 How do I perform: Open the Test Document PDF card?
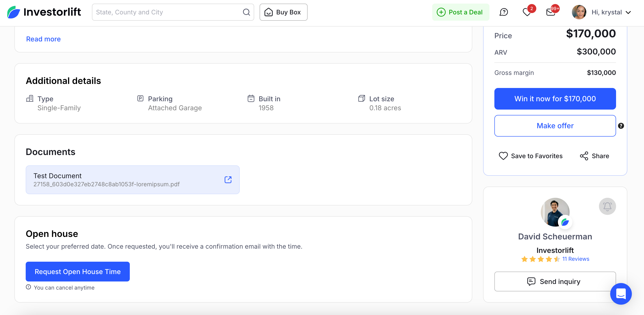(x=132, y=180)
